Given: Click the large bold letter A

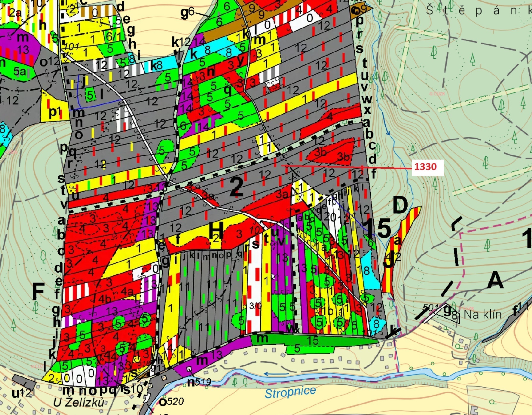Looking at the screenshot, I should tap(495, 280).
